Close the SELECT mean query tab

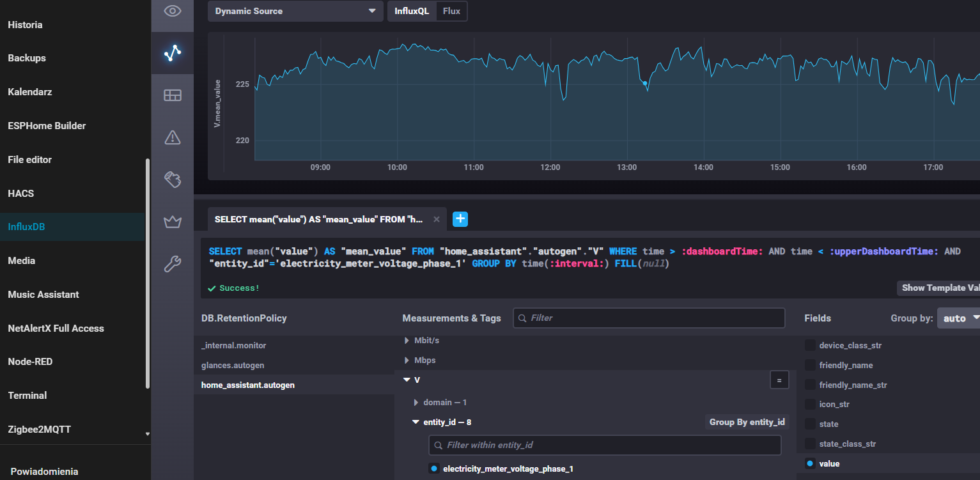pos(437,219)
